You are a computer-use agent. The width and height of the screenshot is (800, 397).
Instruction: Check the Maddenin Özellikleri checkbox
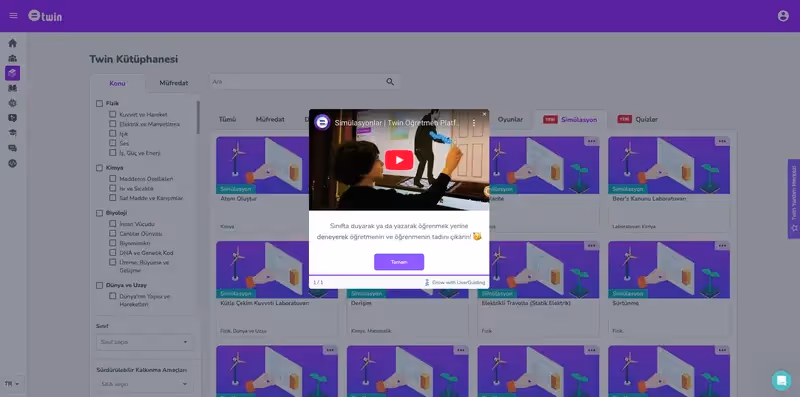[112, 179]
